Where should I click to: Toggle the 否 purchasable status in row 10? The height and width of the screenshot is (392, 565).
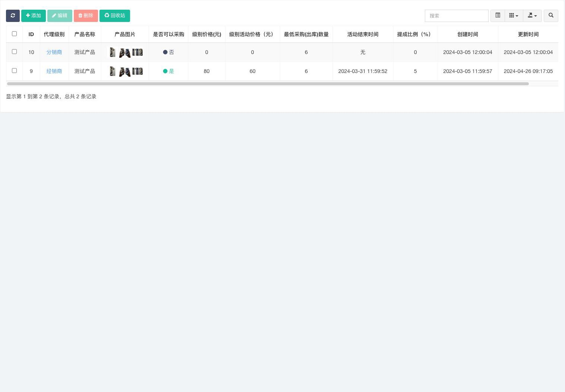(168, 52)
